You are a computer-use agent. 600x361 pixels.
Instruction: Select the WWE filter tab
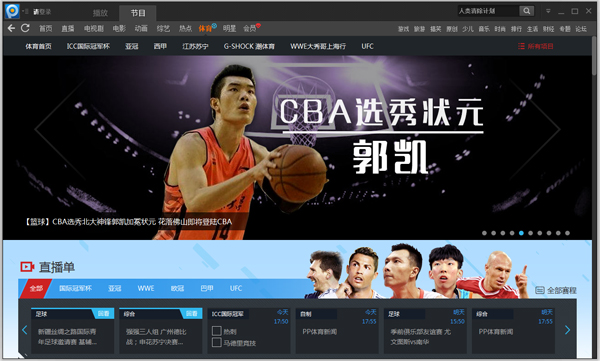(146, 288)
